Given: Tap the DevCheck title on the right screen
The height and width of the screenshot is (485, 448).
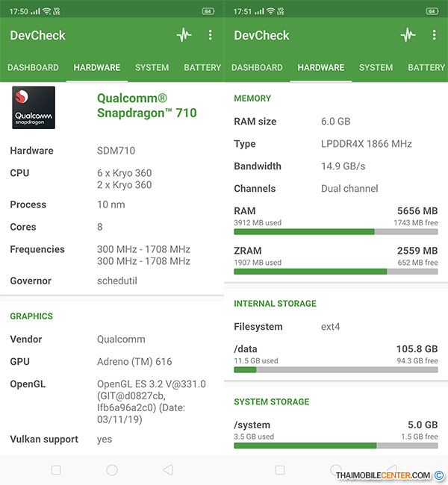Looking at the screenshot, I should click(261, 35).
